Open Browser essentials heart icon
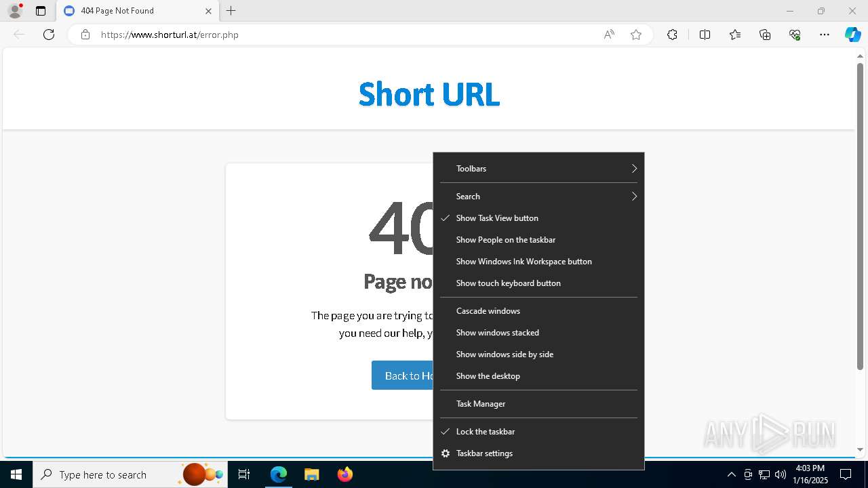The width and height of the screenshot is (868, 488). click(x=795, y=35)
